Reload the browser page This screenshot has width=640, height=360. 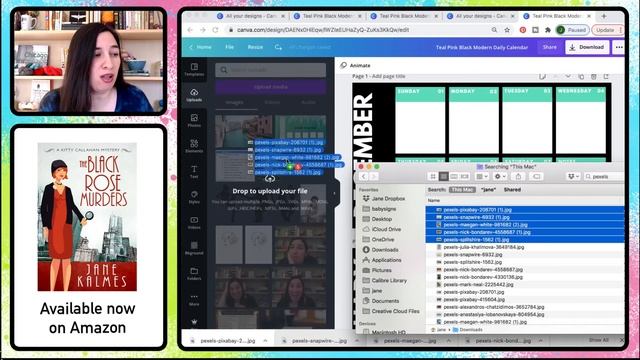(x=215, y=30)
